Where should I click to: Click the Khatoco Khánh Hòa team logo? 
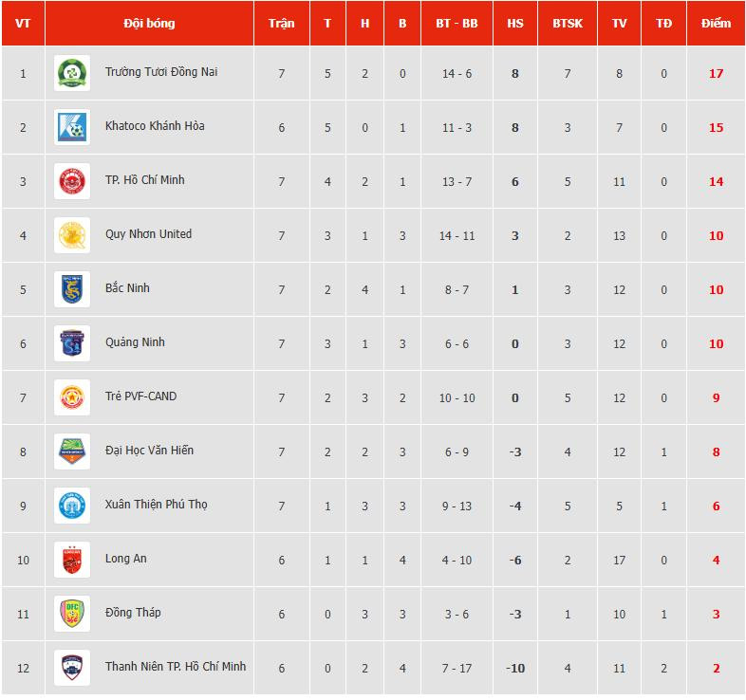(x=72, y=127)
